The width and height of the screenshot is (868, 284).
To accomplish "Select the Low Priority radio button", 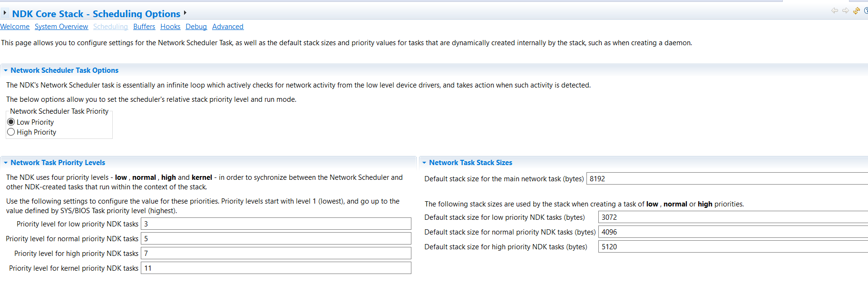I will (11, 122).
